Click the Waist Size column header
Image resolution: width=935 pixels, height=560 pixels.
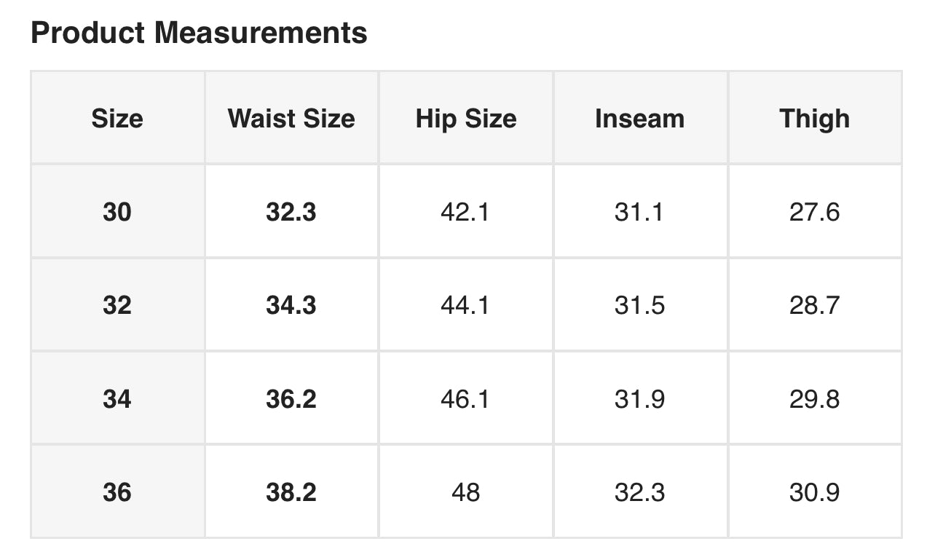(x=291, y=118)
